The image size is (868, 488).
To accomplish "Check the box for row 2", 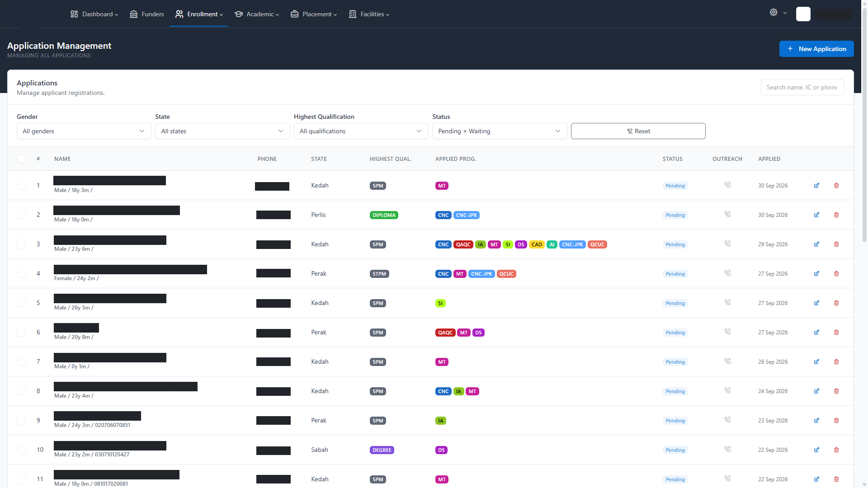I will point(21,215).
